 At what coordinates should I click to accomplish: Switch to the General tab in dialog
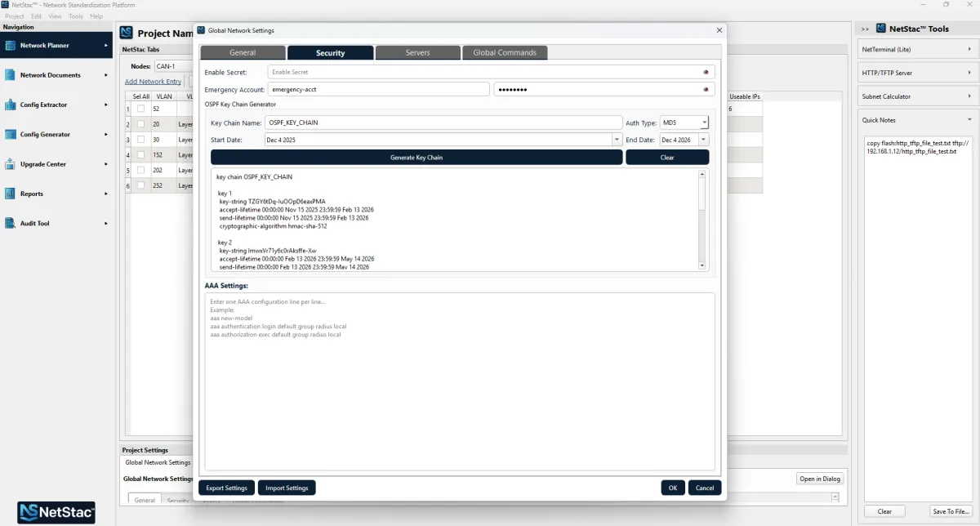[243, 52]
